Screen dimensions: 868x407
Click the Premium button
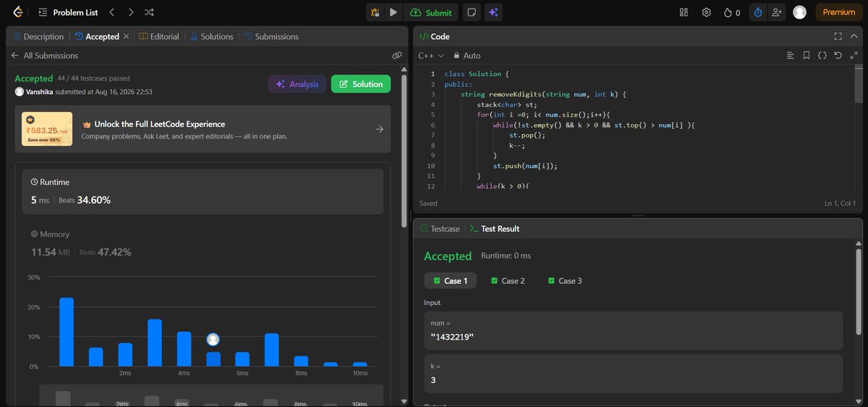(x=839, y=12)
